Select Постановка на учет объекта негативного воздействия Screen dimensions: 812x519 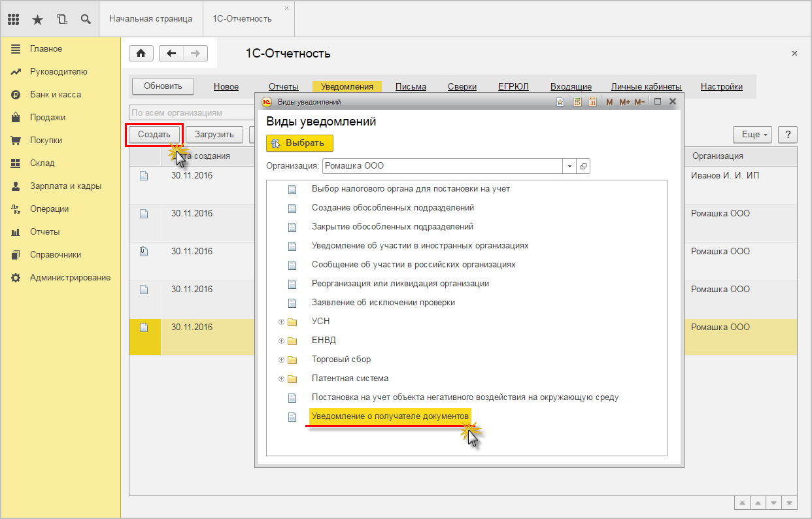465,397
